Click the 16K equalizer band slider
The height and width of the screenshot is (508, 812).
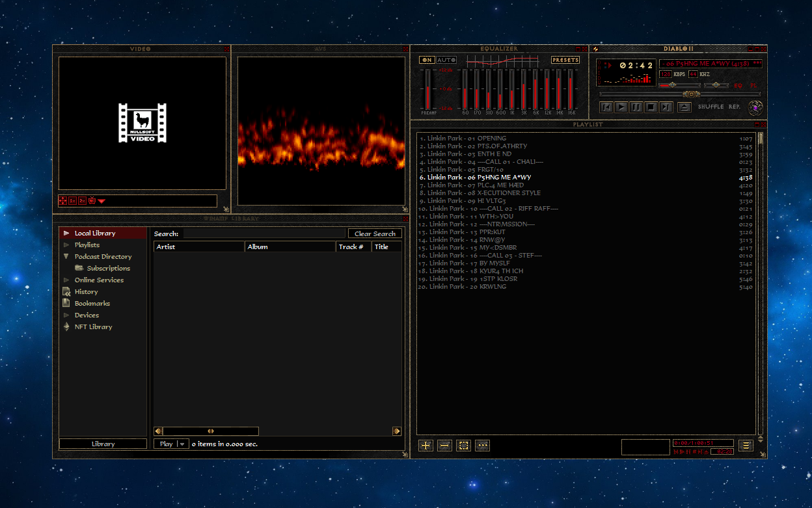pos(571,89)
